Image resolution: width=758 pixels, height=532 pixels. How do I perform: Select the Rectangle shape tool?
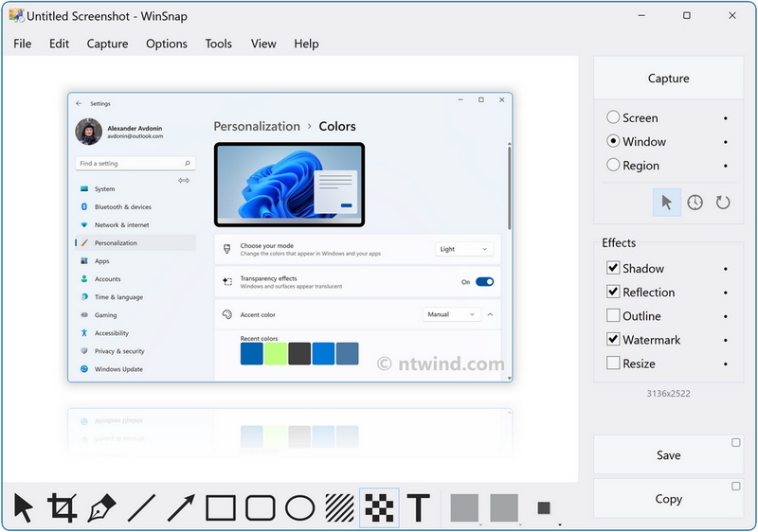(x=221, y=508)
